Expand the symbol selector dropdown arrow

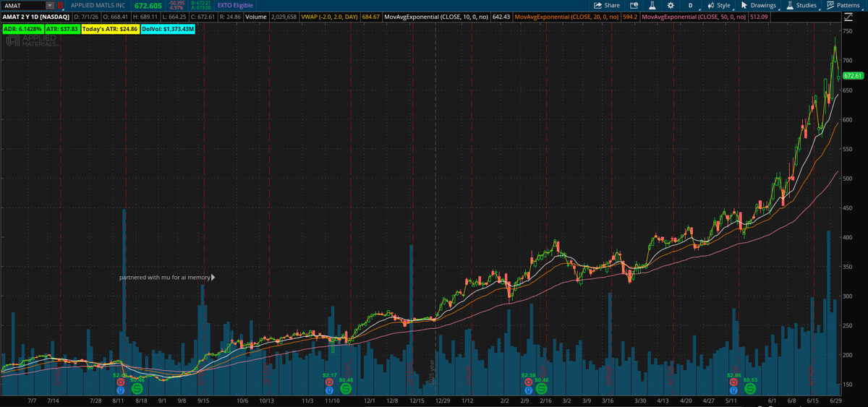50,5
